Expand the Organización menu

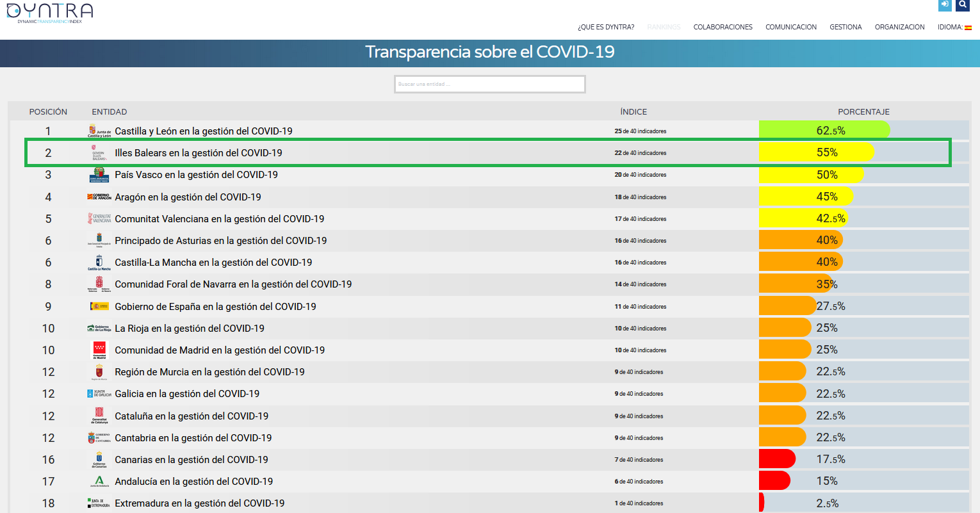pyautogui.click(x=899, y=27)
